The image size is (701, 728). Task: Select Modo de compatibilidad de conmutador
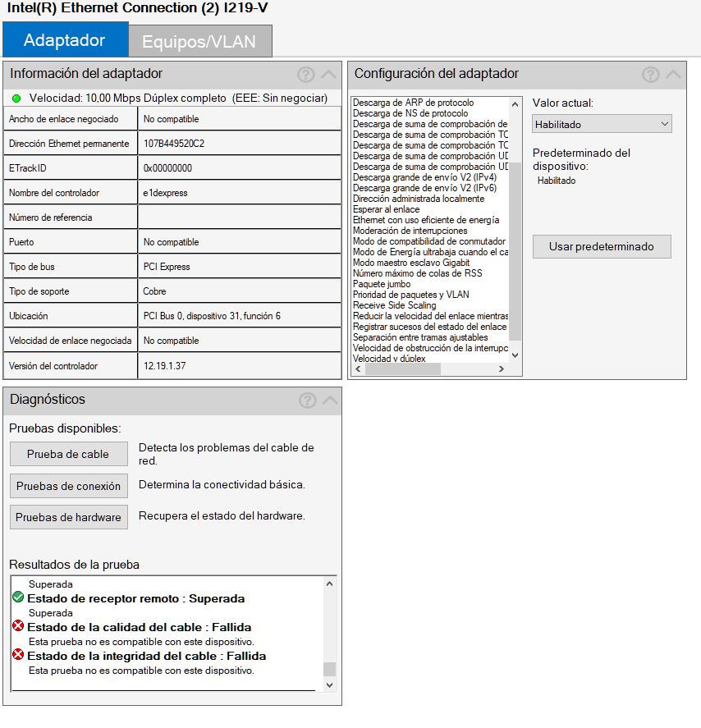pos(429,241)
